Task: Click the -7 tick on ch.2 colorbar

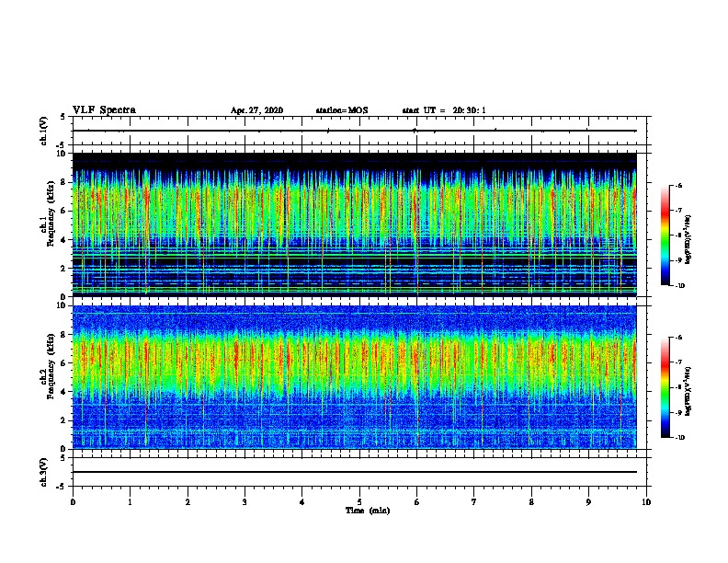Action: coord(678,362)
